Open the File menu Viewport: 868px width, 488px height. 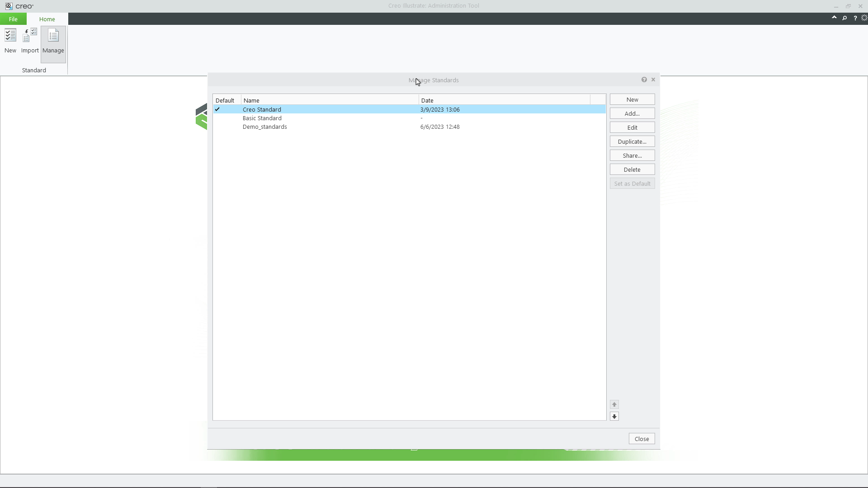point(13,19)
